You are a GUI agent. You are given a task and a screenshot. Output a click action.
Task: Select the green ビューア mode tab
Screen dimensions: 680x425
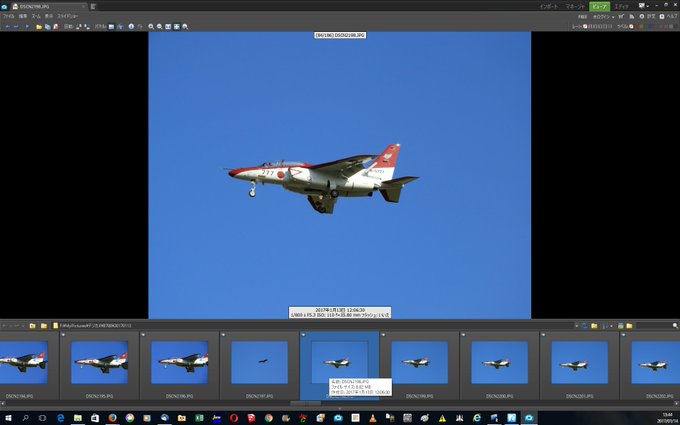pos(599,7)
